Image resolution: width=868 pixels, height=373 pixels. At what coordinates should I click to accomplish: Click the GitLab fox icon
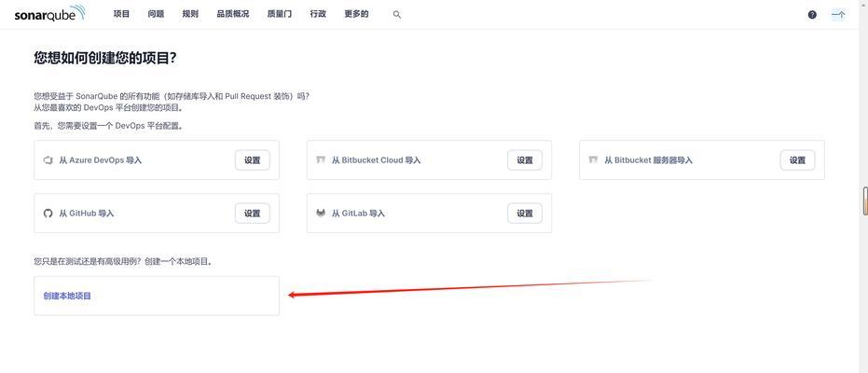tap(321, 214)
